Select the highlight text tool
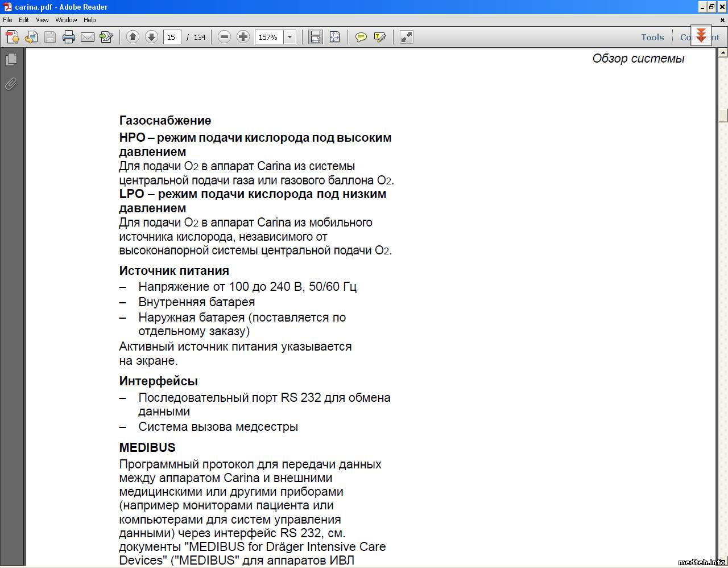Viewport: 728px width, 568px height. pos(379,37)
